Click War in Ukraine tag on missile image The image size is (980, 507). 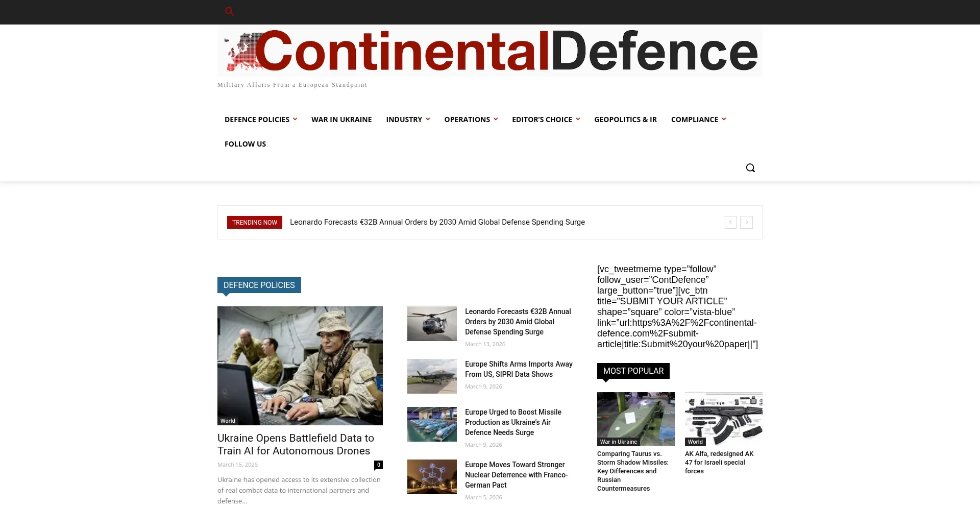pos(618,442)
